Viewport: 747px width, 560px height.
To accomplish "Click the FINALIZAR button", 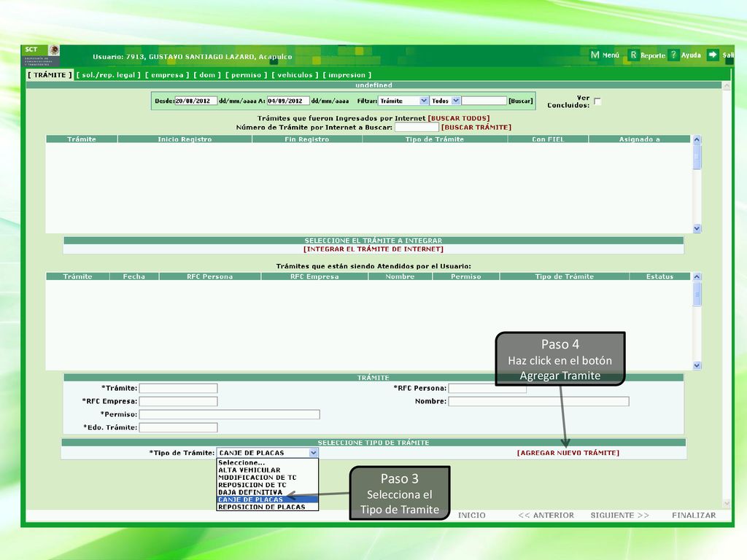I will coord(694,516).
